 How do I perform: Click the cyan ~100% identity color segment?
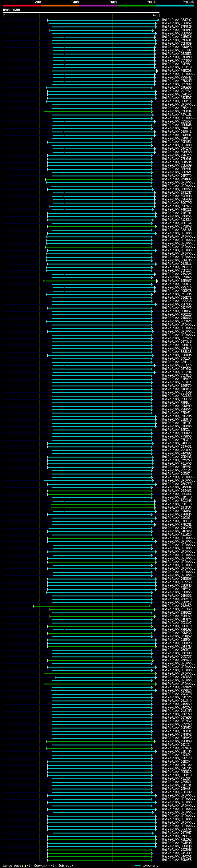pyautogui.click(x=175, y=6)
